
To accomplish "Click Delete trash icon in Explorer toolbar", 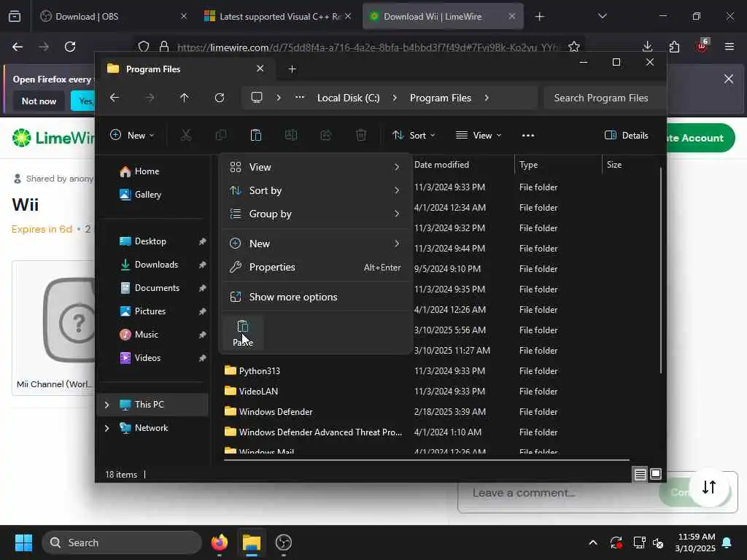I will coord(361,135).
